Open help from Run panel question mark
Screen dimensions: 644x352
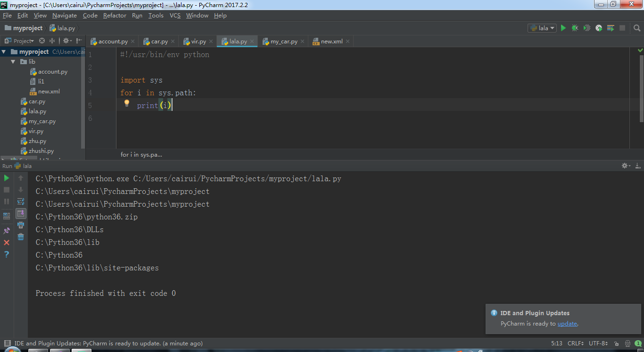[x=7, y=254]
